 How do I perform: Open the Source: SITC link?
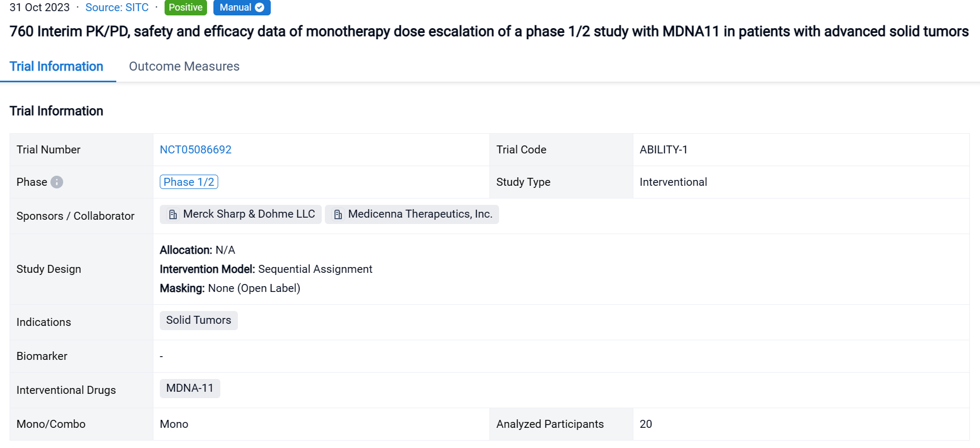(117, 7)
